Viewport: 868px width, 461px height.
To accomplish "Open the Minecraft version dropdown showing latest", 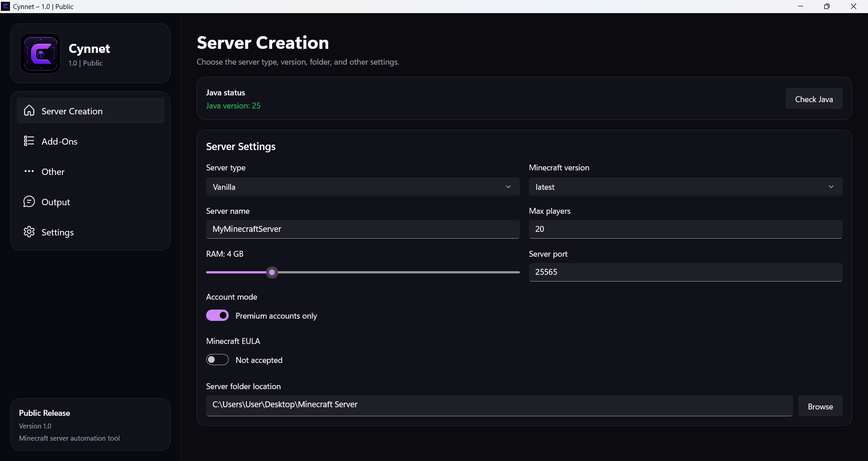I will click(x=685, y=187).
